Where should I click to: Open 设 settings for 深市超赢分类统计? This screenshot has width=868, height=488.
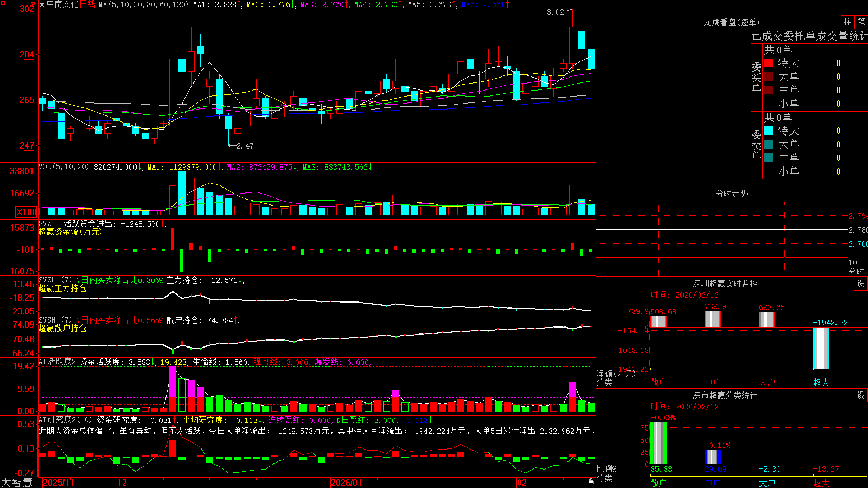tap(861, 395)
